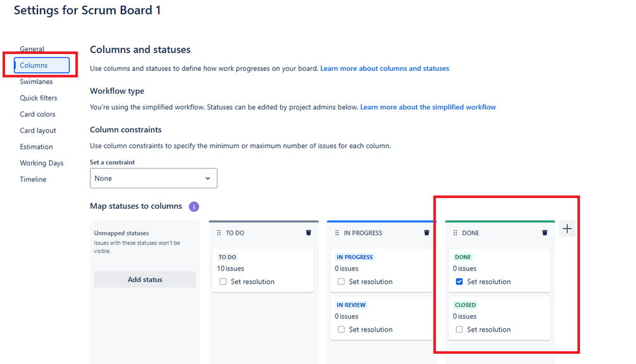
Task: Add a new column with plus button
Action: [567, 228]
